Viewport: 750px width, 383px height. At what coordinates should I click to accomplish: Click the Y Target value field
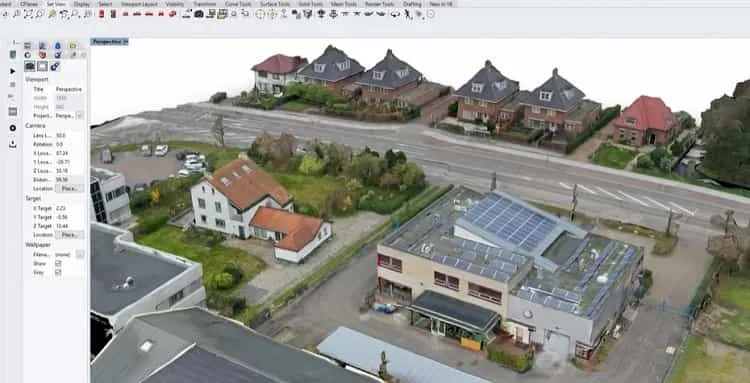pyautogui.click(x=69, y=217)
